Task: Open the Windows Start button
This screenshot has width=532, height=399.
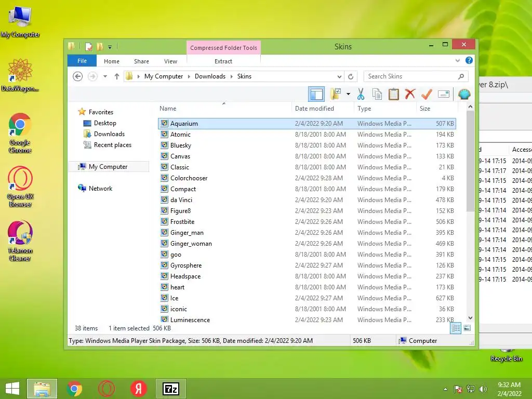Action: [x=12, y=389]
